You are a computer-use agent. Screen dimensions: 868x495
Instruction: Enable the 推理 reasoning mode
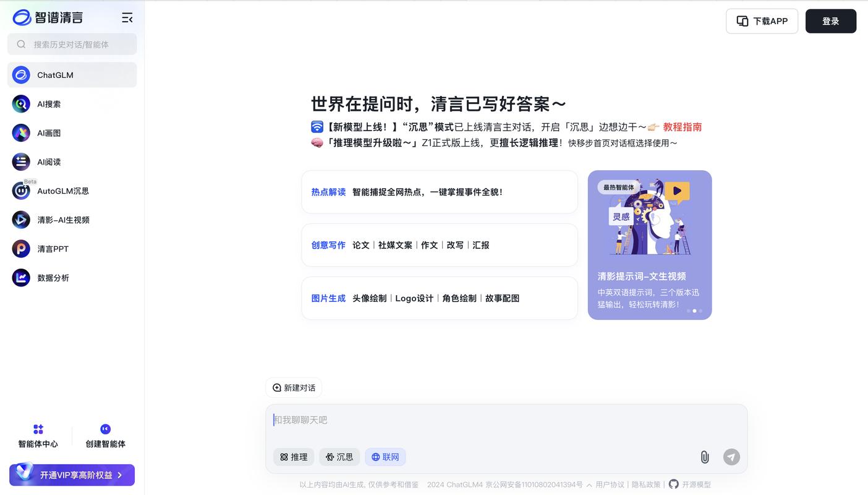293,457
